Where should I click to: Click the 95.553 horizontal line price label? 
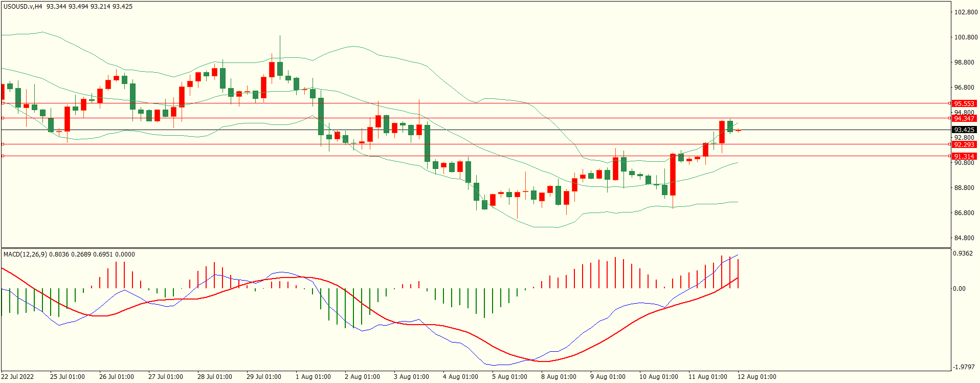pyautogui.click(x=964, y=103)
